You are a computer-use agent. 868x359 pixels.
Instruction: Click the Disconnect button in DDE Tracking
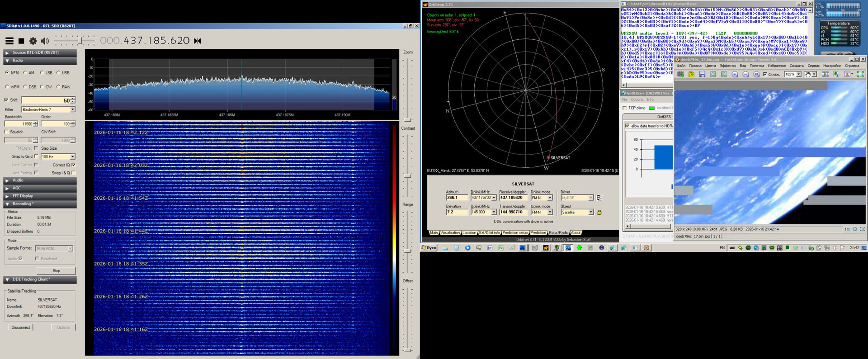pos(21,327)
